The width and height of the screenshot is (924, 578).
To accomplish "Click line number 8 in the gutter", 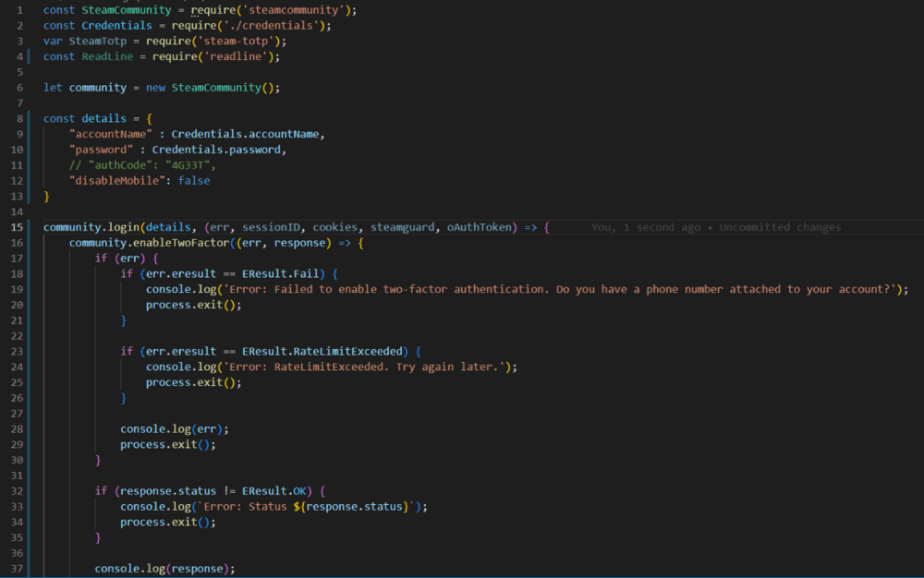I will (x=18, y=118).
